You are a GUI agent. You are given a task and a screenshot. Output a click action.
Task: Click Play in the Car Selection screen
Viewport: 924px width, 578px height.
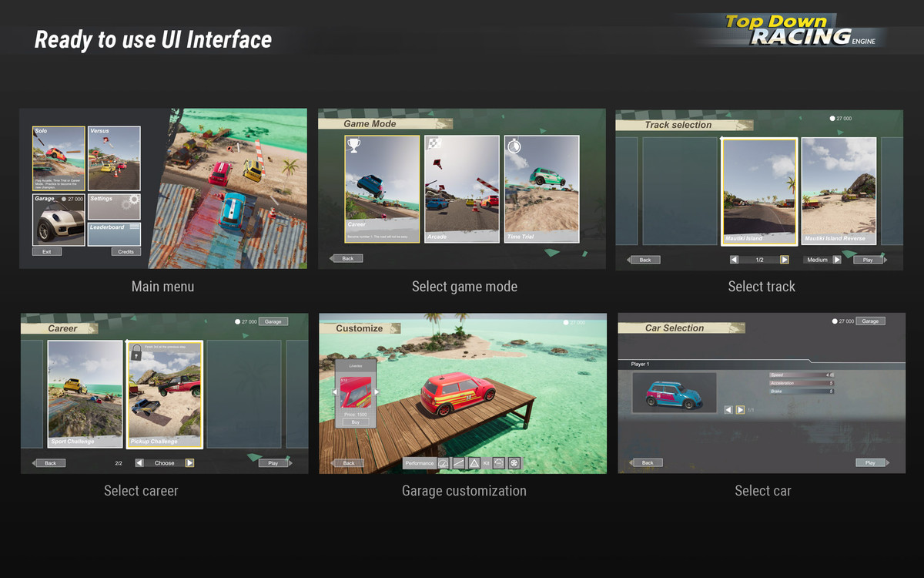870,463
